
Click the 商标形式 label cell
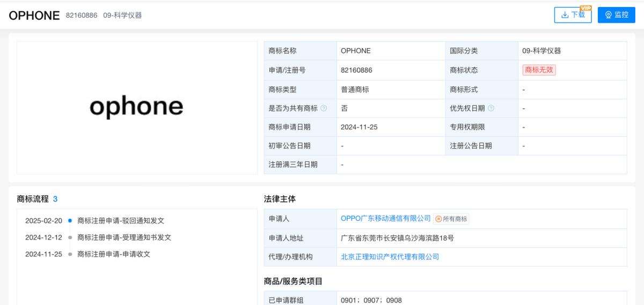[482, 90]
